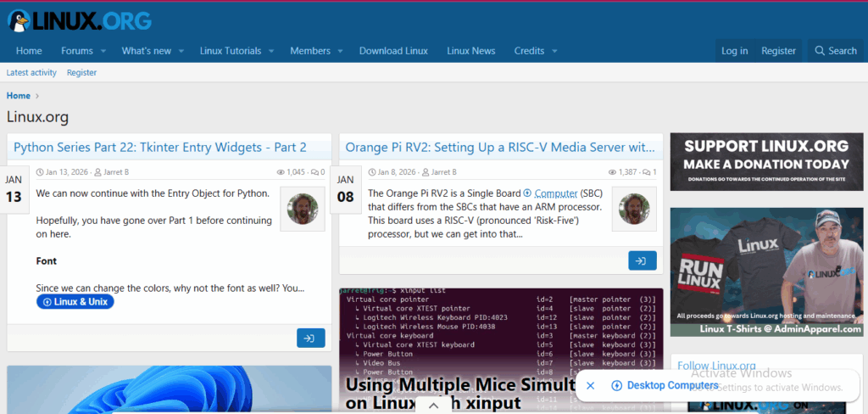Click the Computer inline link

[556, 193]
